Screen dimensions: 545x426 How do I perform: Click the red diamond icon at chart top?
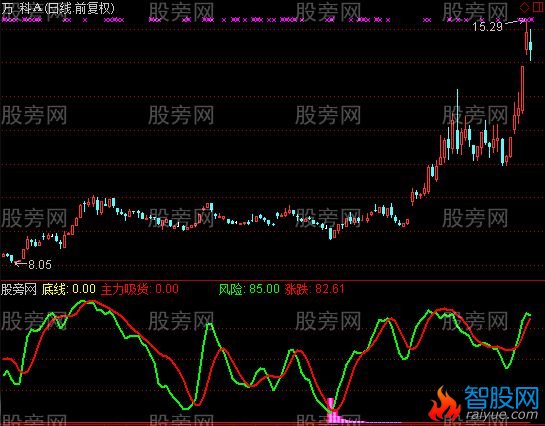(x=524, y=7)
